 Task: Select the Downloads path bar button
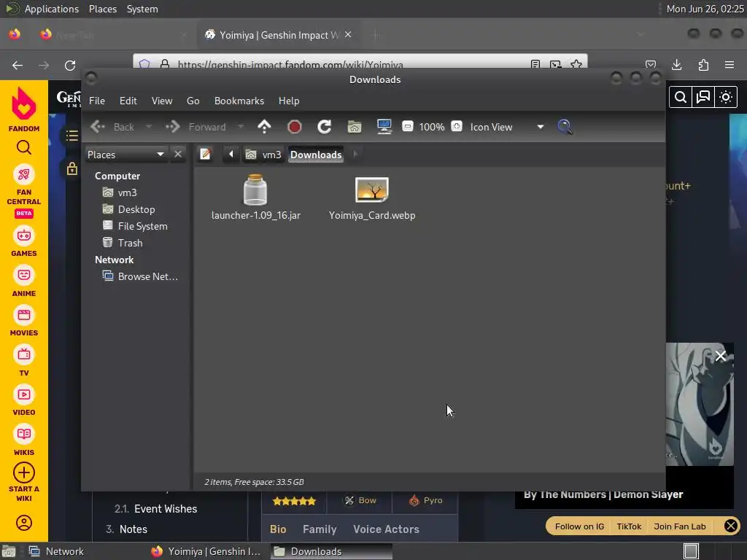(316, 155)
